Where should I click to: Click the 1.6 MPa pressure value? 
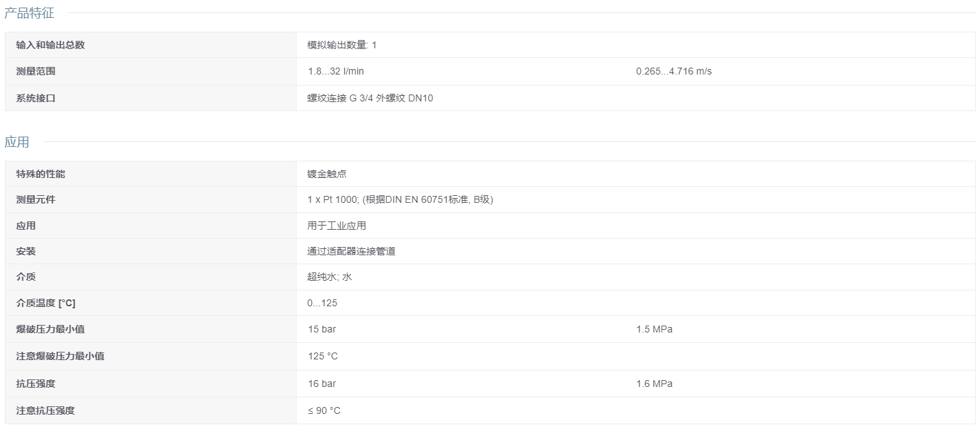click(x=654, y=384)
